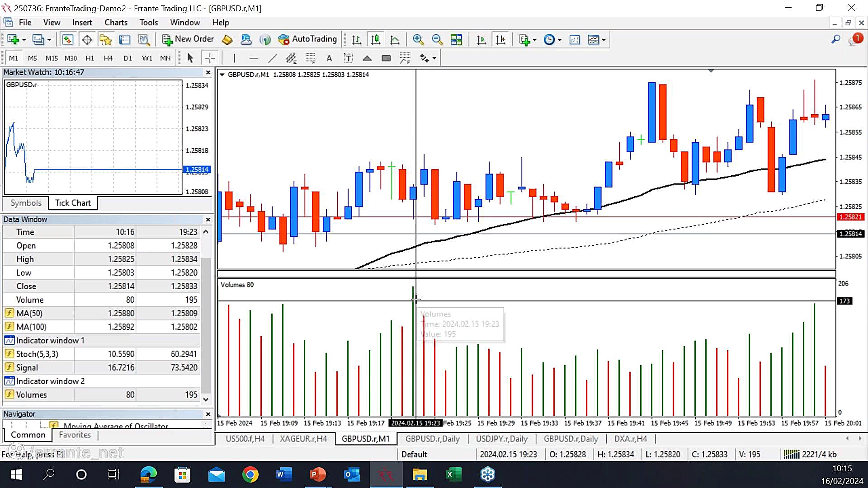Click the New Chart icon
This screenshot has height=488, width=868.
pos(13,40)
